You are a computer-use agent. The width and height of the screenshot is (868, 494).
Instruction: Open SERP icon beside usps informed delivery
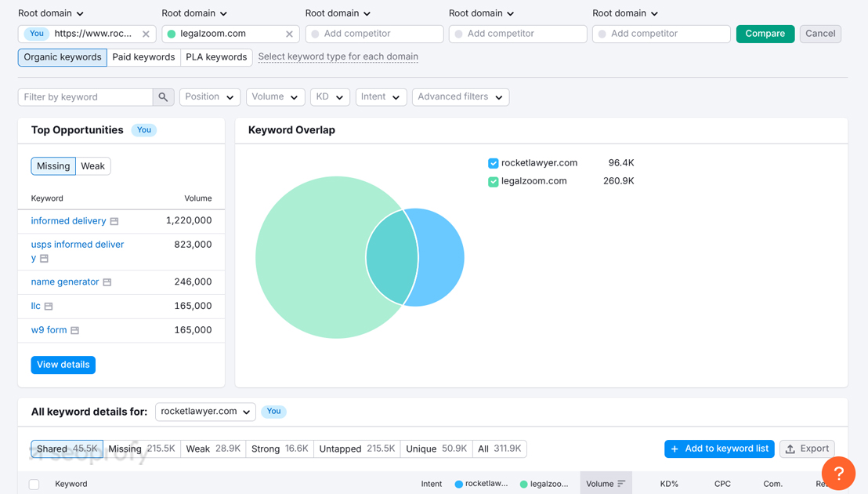click(x=45, y=258)
